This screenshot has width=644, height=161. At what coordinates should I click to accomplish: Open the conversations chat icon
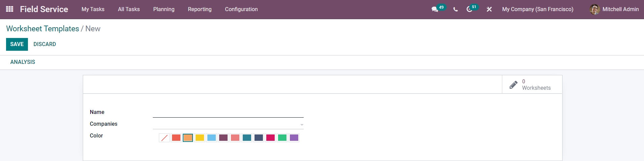[435, 9]
